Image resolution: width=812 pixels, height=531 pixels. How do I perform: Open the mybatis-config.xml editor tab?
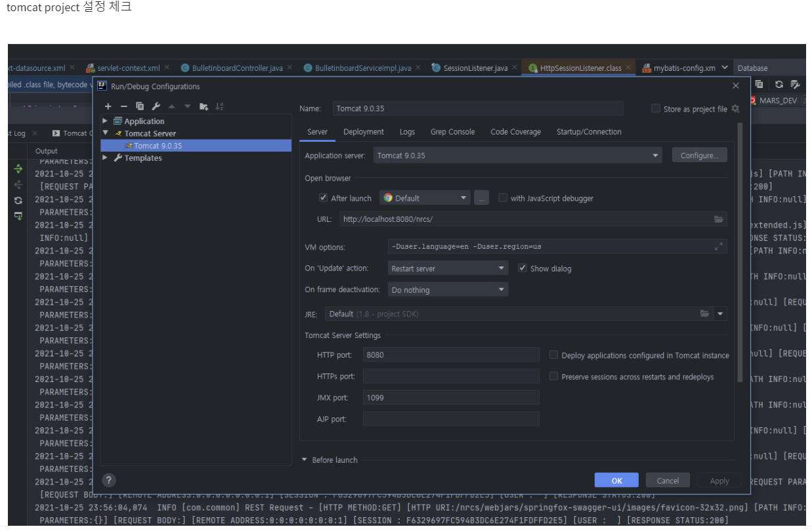click(x=679, y=68)
